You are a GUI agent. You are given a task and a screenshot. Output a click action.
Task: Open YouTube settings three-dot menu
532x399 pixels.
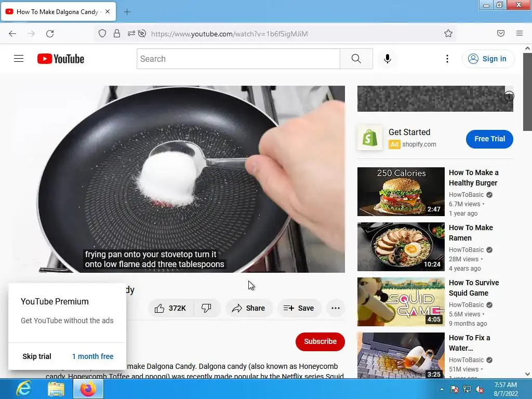coord(447,59)
